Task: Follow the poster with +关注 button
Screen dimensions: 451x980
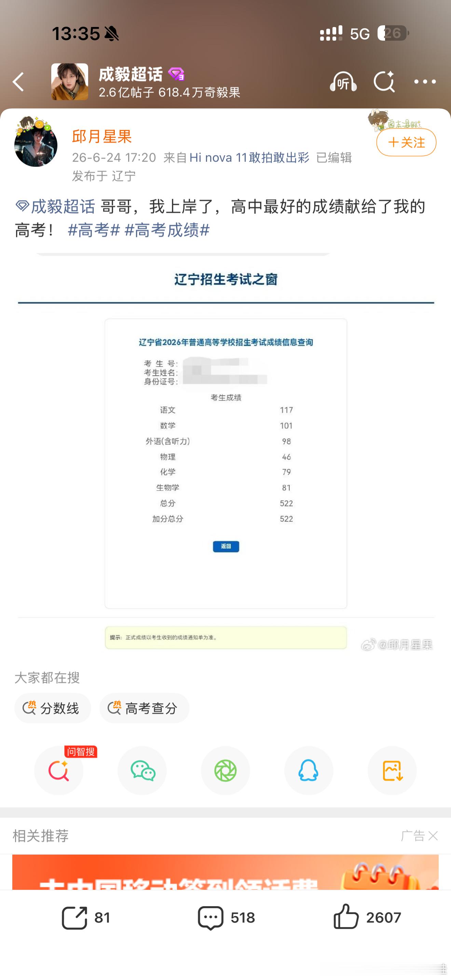Action: click(x=406, y=142)
